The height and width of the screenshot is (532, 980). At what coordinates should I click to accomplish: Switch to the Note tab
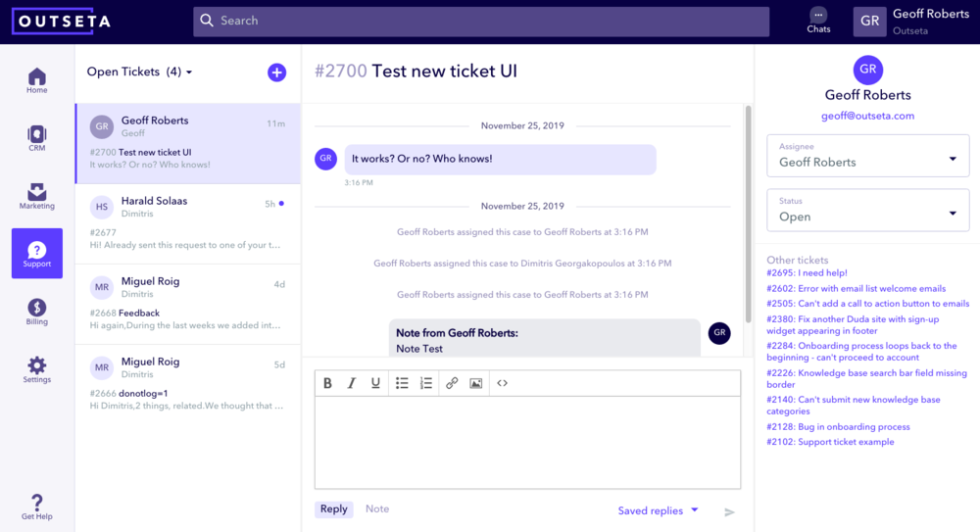[x=377, y=509]
